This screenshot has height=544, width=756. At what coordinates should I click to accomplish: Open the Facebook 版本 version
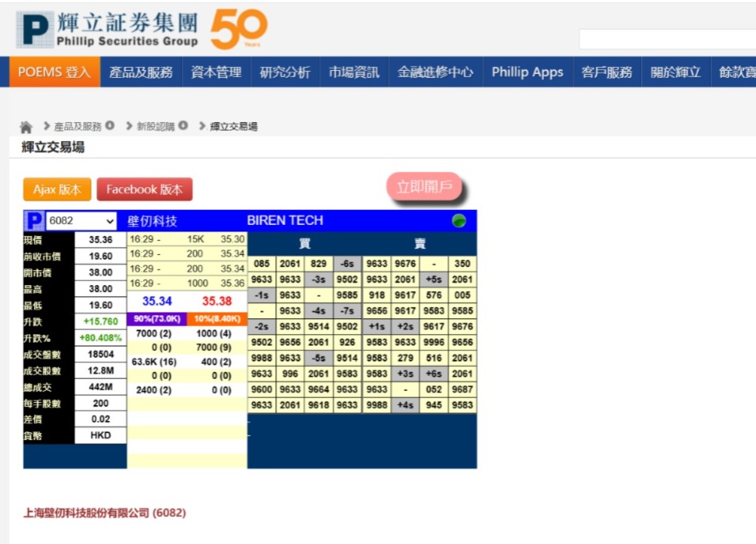click(x=145, y=189)
